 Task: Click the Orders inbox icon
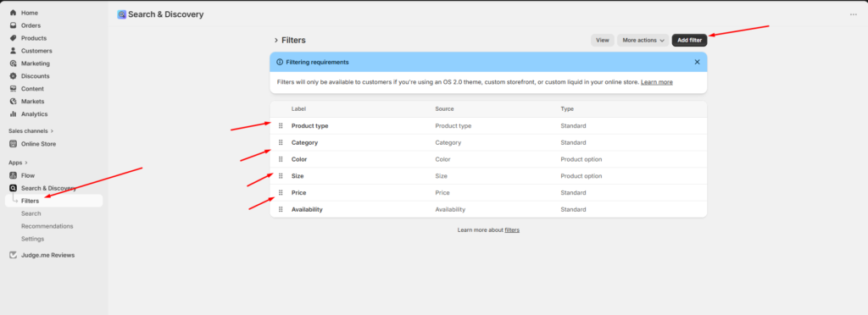click(14, 25)
